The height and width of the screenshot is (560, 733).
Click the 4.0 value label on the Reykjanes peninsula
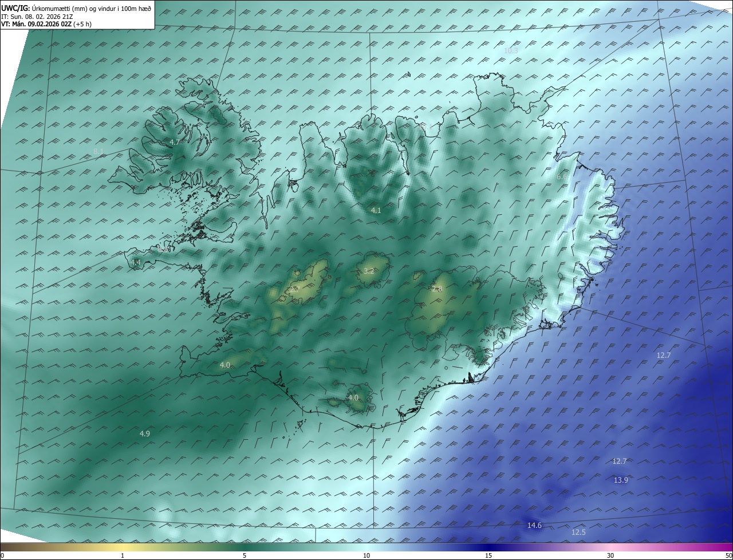pos(225,365)
